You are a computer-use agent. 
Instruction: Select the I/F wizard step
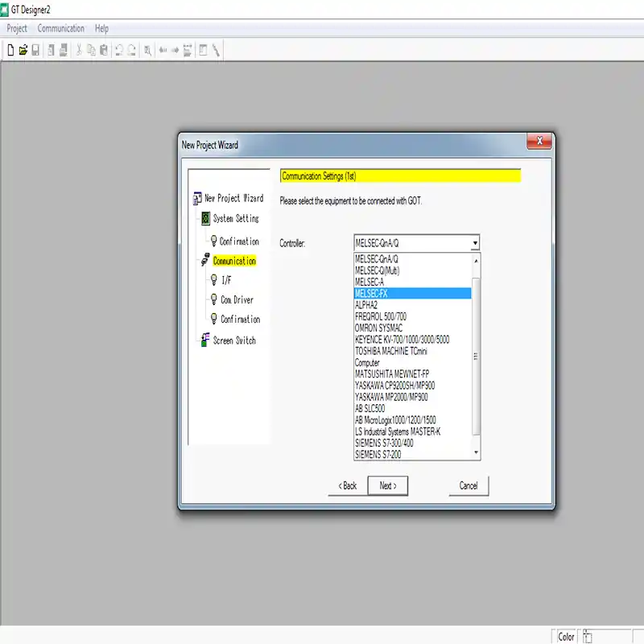pos(226,280)
